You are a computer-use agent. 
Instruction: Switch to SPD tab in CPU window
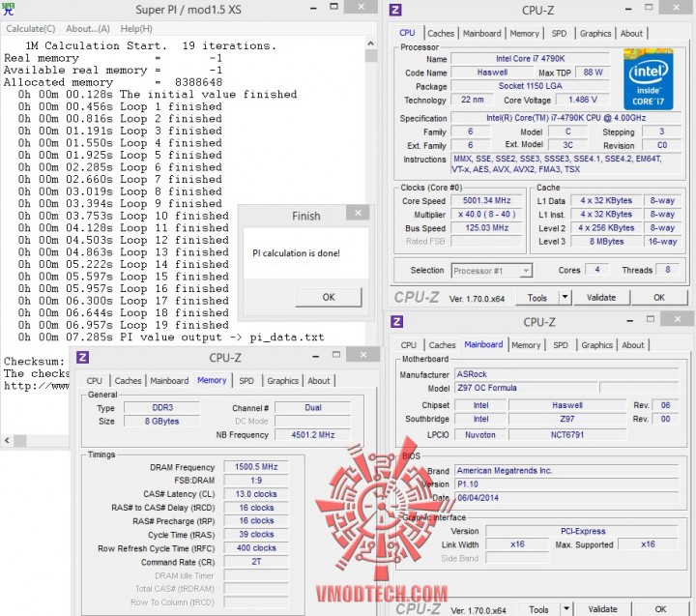560,33
